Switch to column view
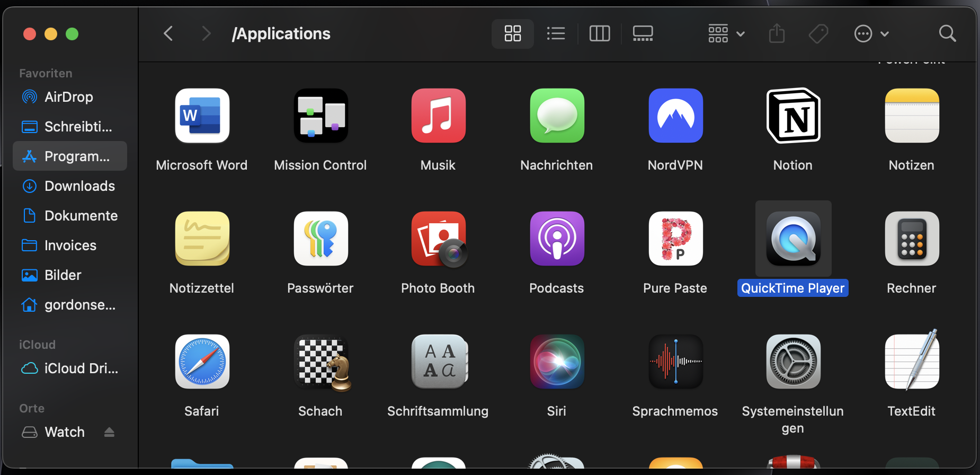The width and height of the screenshot is (980, 475). coord(600,34)
